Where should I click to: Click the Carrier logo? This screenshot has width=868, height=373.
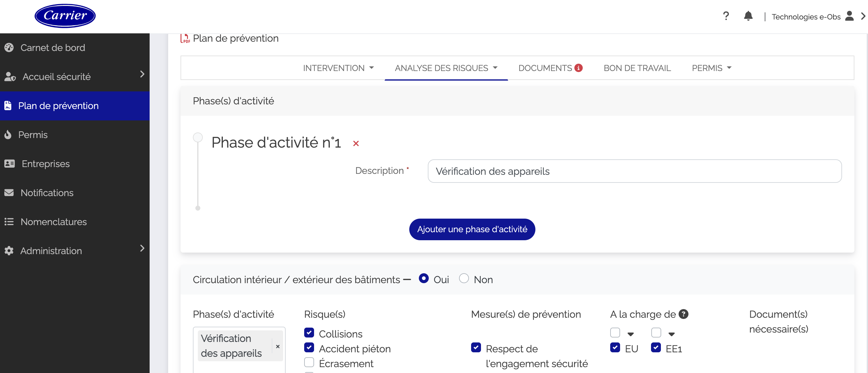pyautogui.click(x=65, y=16)
